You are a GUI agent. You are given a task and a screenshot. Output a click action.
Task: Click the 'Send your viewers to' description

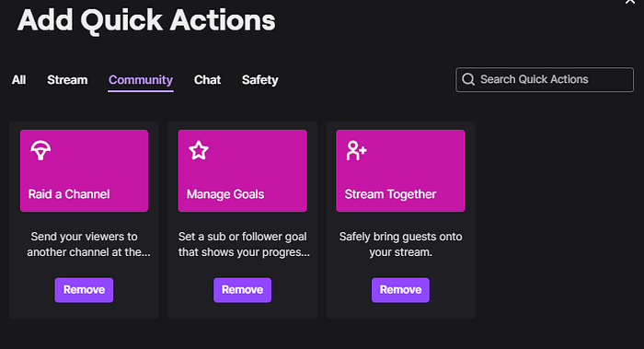(85, 237)
